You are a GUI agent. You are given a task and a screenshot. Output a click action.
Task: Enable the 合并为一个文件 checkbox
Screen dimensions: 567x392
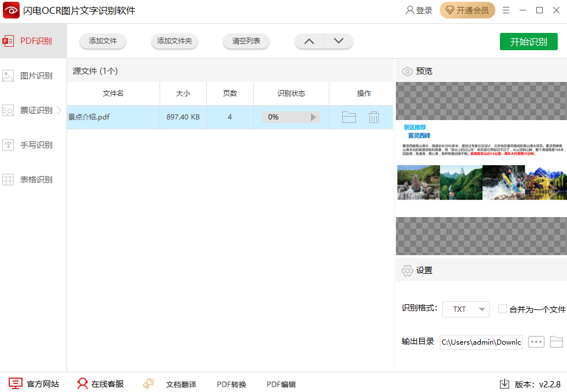[x=502, y=309]
